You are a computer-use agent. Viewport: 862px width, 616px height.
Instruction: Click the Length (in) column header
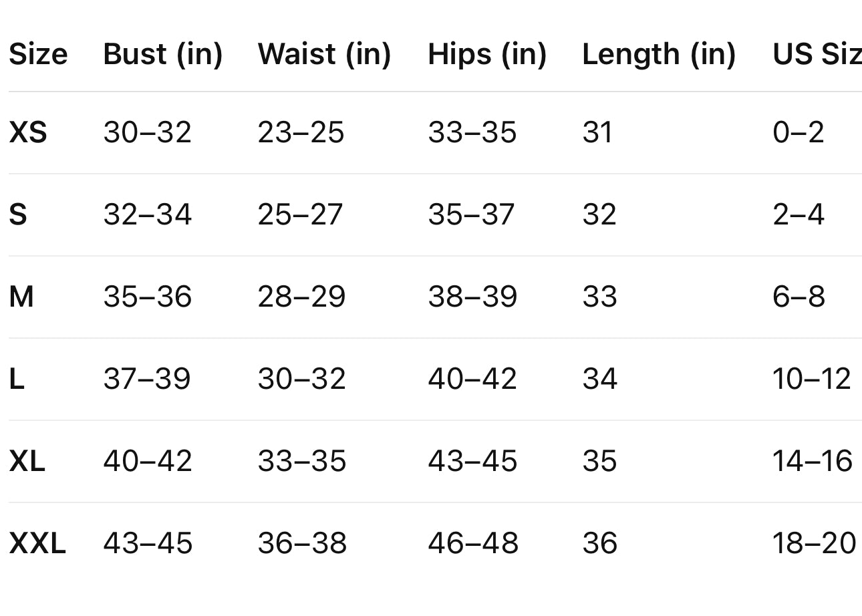tap(659, 54)
